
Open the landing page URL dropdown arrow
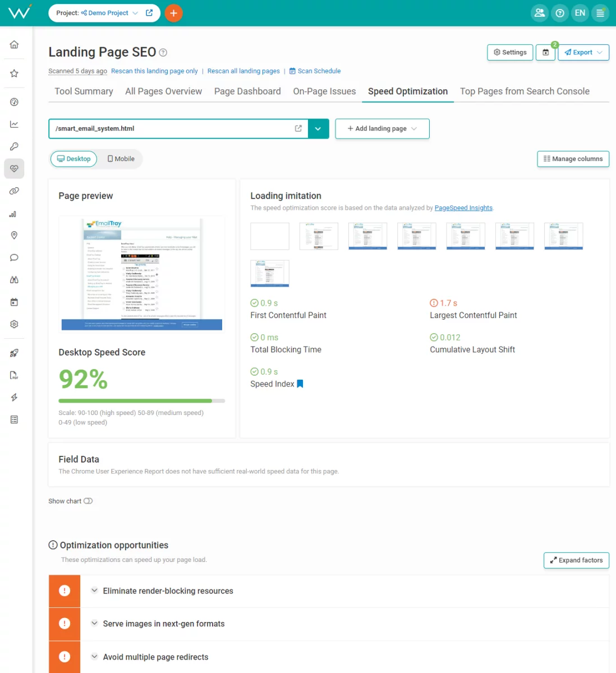318,128
